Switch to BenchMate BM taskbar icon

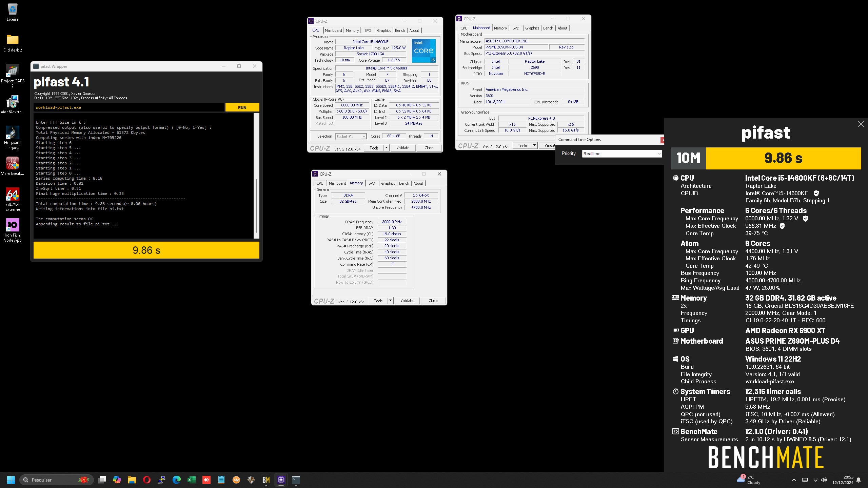pyautogui.click(x=266, y=480)
